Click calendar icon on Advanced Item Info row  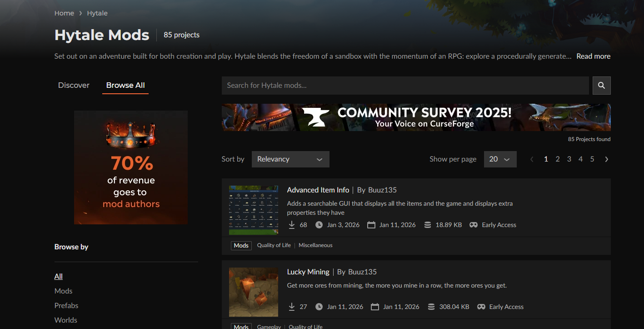click(371, 225)
